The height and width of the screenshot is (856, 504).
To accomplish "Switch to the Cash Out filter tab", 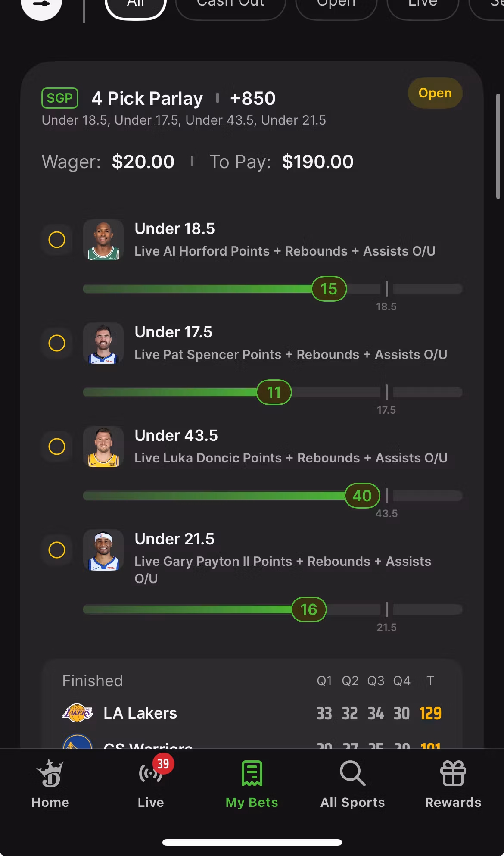I will coord(230,5).
